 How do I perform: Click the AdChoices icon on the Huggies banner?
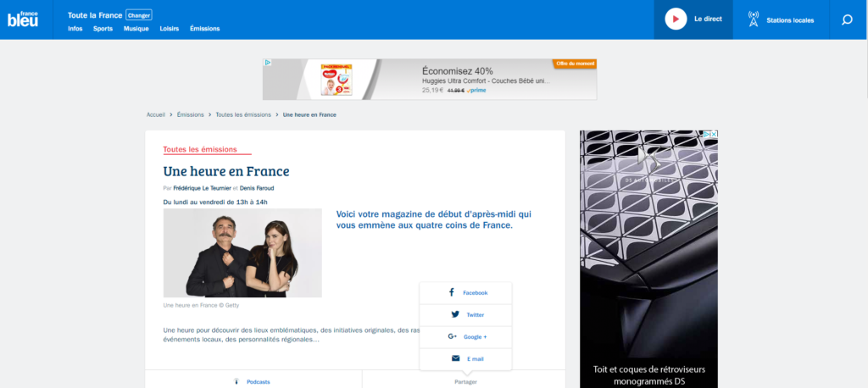(x=268, y=63)
